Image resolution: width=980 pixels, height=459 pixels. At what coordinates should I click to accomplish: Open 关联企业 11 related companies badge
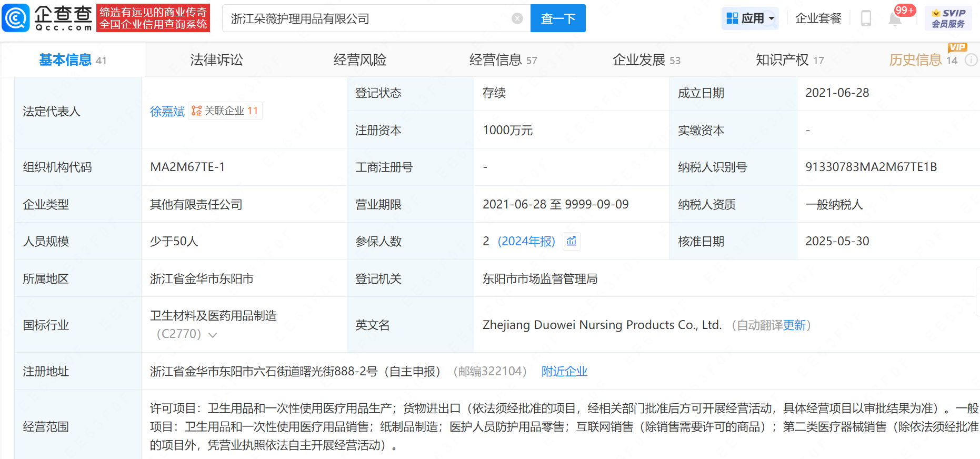coord(225,111)
